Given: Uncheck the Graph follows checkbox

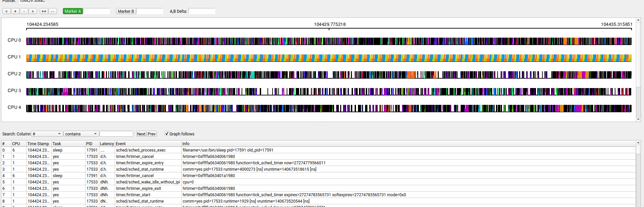Looking at the screenshot, I should click(x=167, y=134).
